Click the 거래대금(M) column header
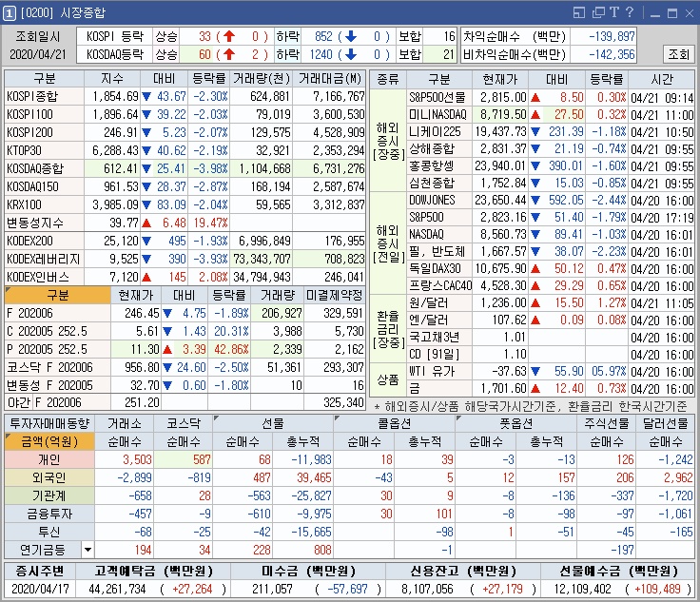This screenshot has width=700, height=602. (x=329, y=79)
